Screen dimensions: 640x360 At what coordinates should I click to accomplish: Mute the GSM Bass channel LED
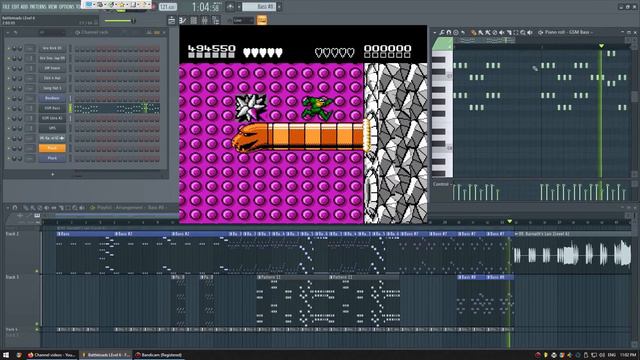9,108
